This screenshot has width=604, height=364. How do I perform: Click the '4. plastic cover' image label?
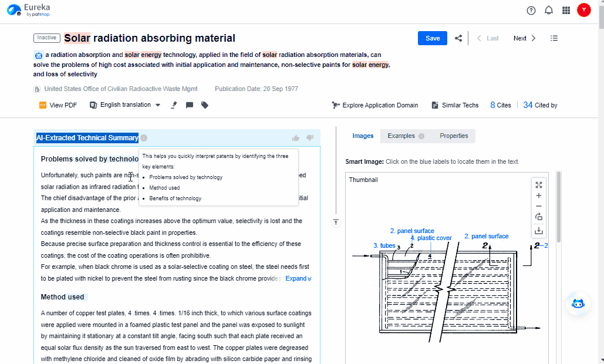pyautogui.click(x=431, y=238)
